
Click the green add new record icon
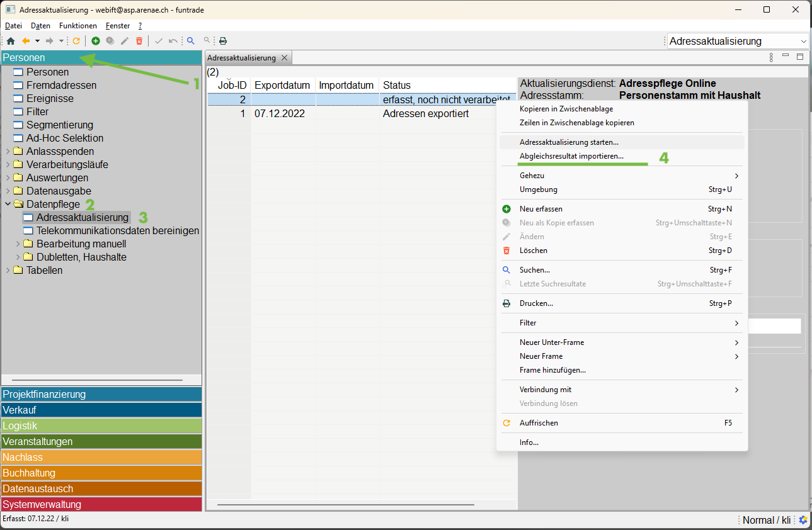[96, 41]
